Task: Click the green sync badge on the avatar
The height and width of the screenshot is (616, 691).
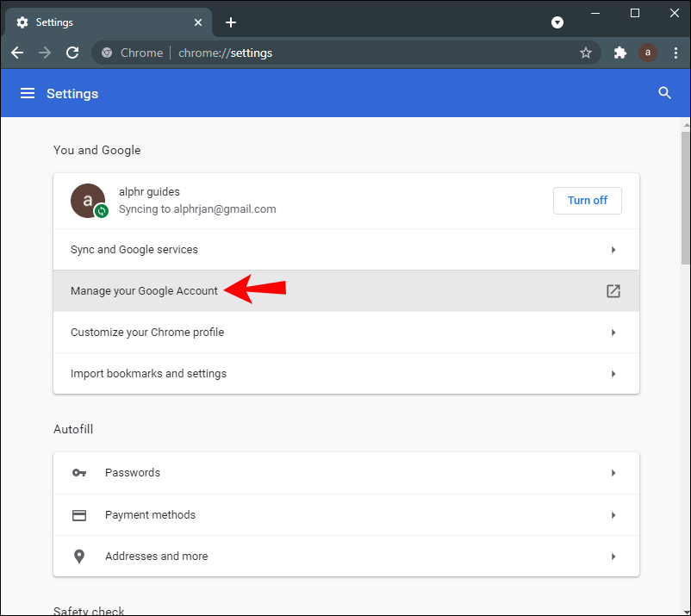Action: (102, 211)
